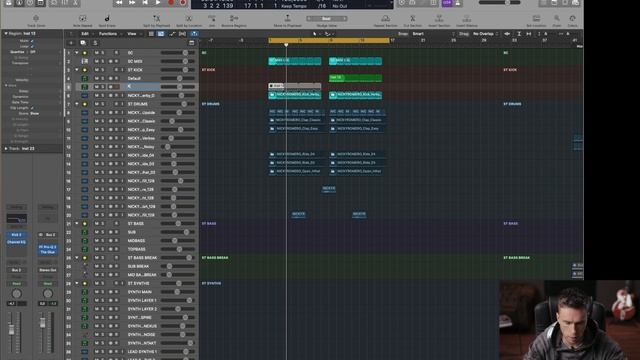This screenshot has height=360, width=640.
Task: Open the Drag mode No Overlap dropdown
Action: (x=485, y=34)
